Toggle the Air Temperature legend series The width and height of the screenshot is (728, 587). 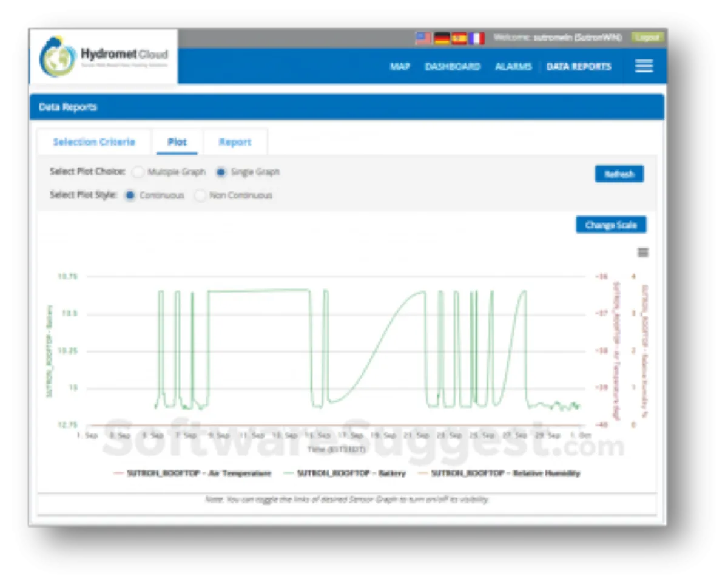192,473
